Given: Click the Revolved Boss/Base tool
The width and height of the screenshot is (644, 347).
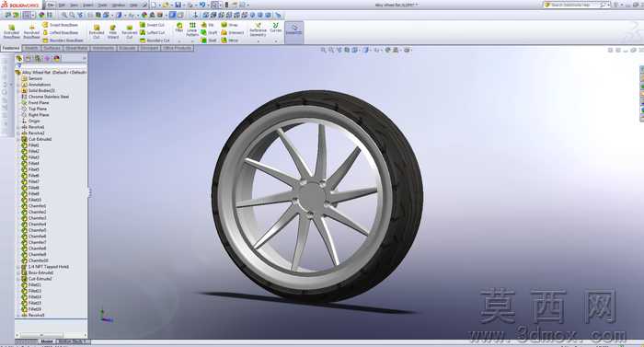Looking at the screenshot, I should point(31,31).
